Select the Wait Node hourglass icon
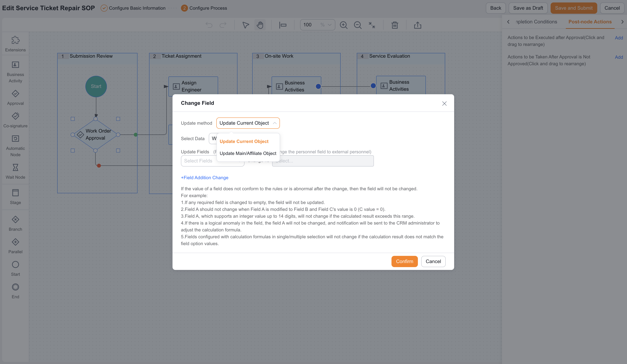 point(15,167)
